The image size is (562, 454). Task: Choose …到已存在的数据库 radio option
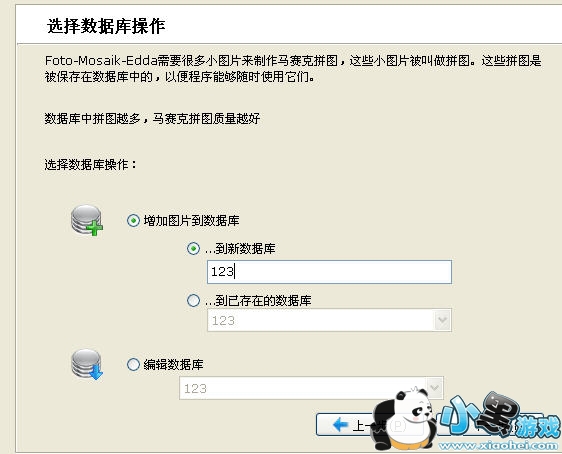[193, 300]
